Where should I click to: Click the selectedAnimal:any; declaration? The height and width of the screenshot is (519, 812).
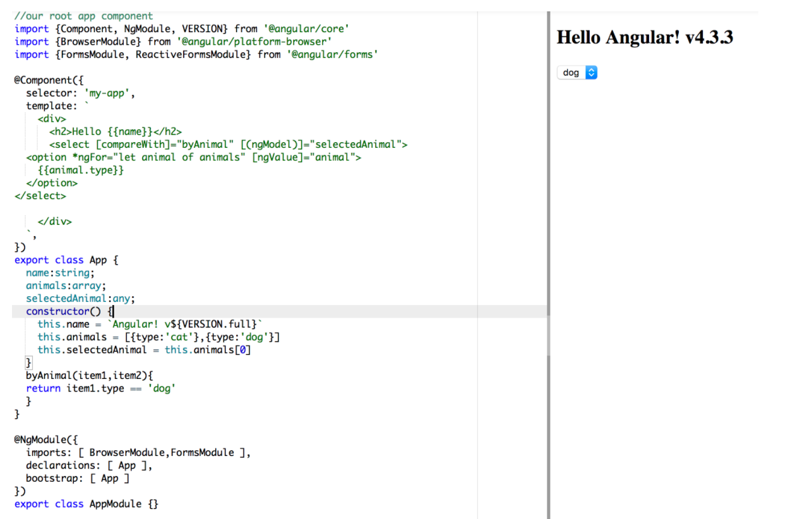pos(81,299)
